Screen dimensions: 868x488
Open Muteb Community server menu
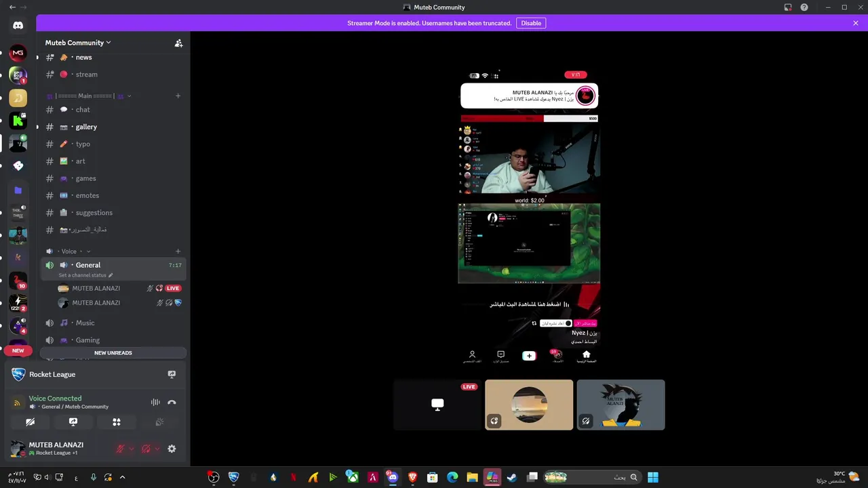coord(78,43)
